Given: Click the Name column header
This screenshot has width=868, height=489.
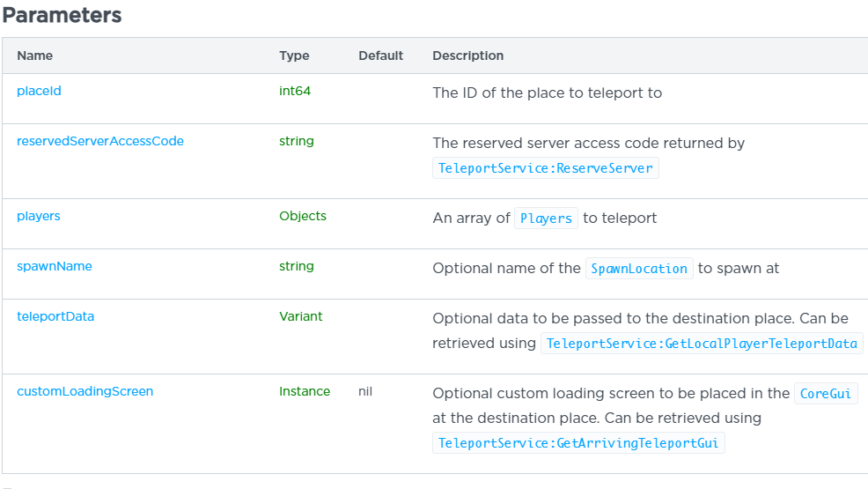Looking at the screenshot, I should (x=35, y=56).
